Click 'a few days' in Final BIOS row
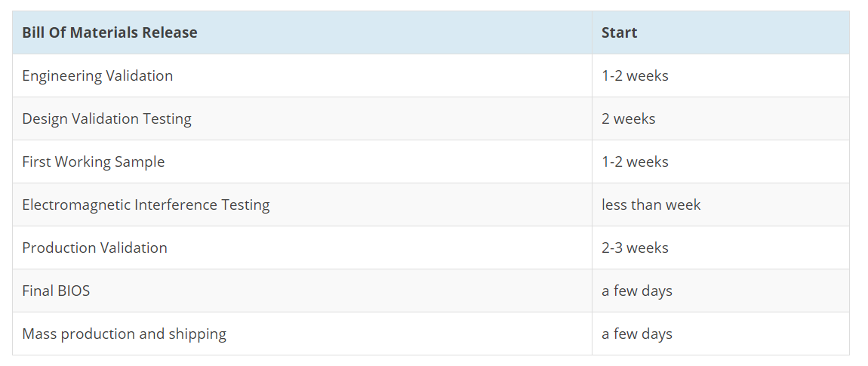868x366 pixels. (720, 291)
